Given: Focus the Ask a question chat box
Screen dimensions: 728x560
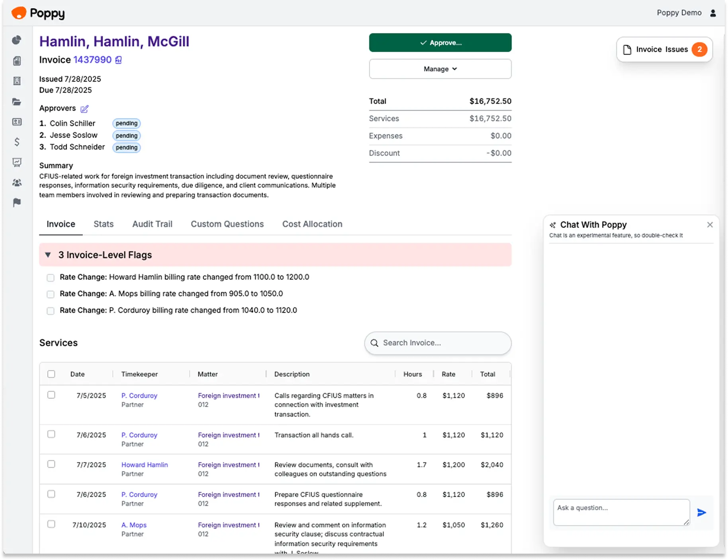Looking at the screenshot, I should click(x=621, y=512).
